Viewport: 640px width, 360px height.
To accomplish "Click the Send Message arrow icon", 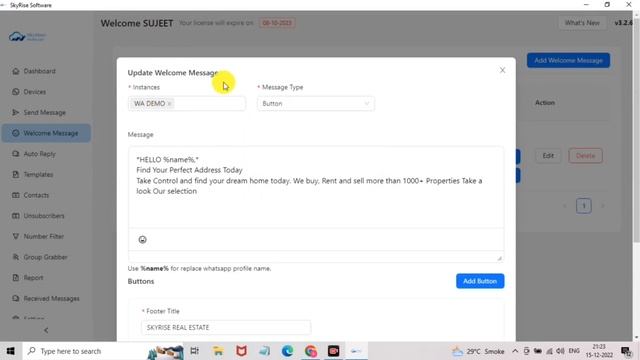I will pos(16,112).
